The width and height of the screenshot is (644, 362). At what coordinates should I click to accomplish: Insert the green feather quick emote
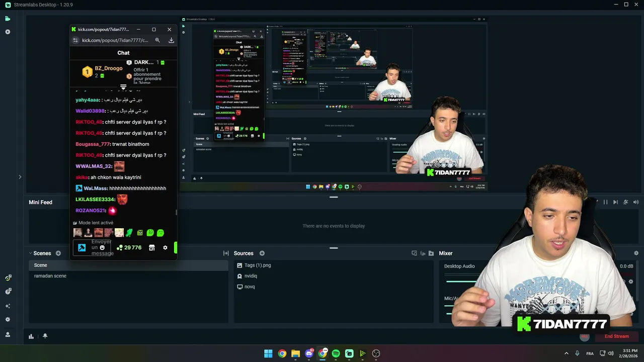129,233
